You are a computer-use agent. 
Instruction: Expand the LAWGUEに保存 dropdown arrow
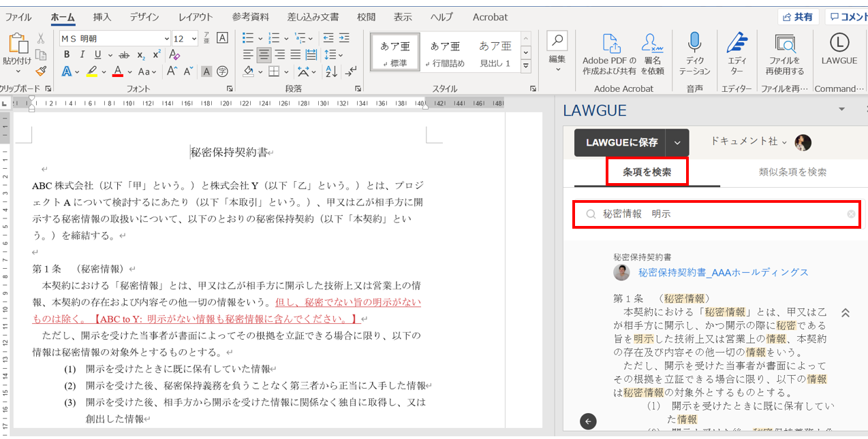point(677,143)
